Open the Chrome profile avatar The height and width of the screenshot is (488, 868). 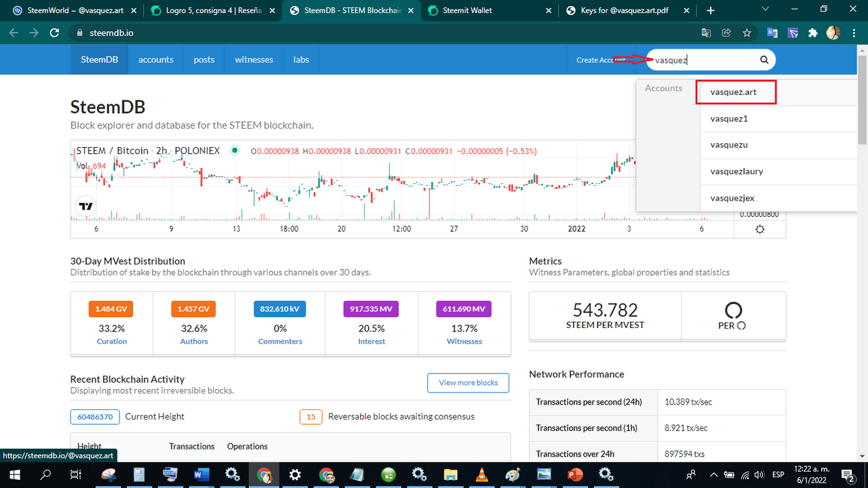coord(833,33)
